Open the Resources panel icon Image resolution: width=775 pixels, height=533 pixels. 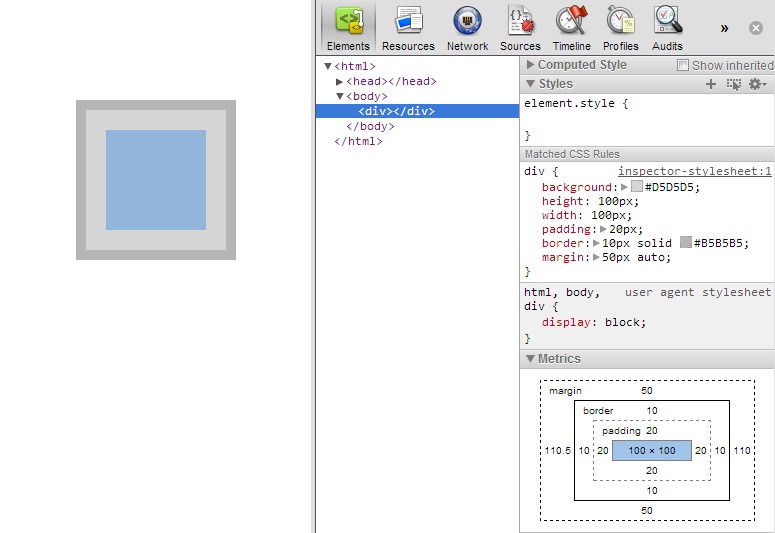click(408, 28)
